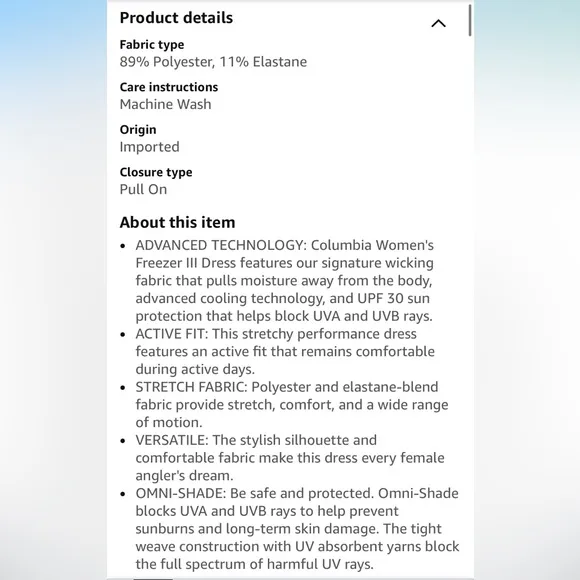
Task: Click the About this item heading
Action: (177, 222)
